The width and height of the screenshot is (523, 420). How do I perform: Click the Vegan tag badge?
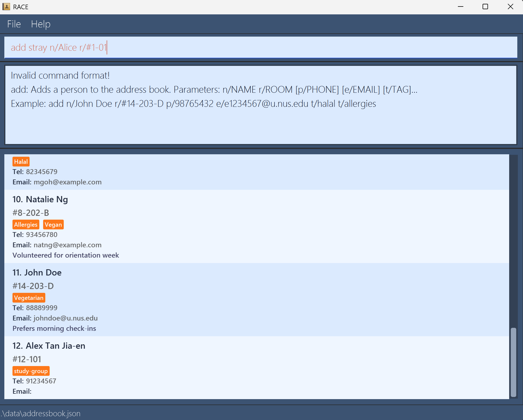pos(53,225)
